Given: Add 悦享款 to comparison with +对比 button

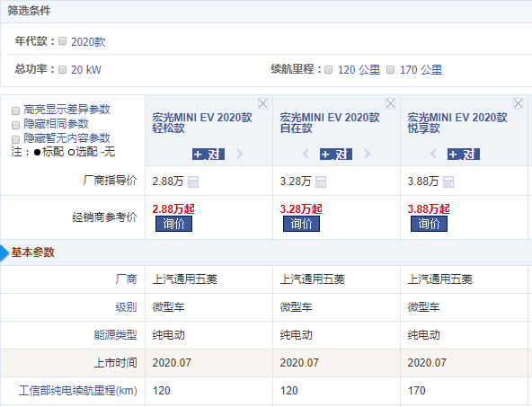Looking at the screenshot, I should coord(464,154).
